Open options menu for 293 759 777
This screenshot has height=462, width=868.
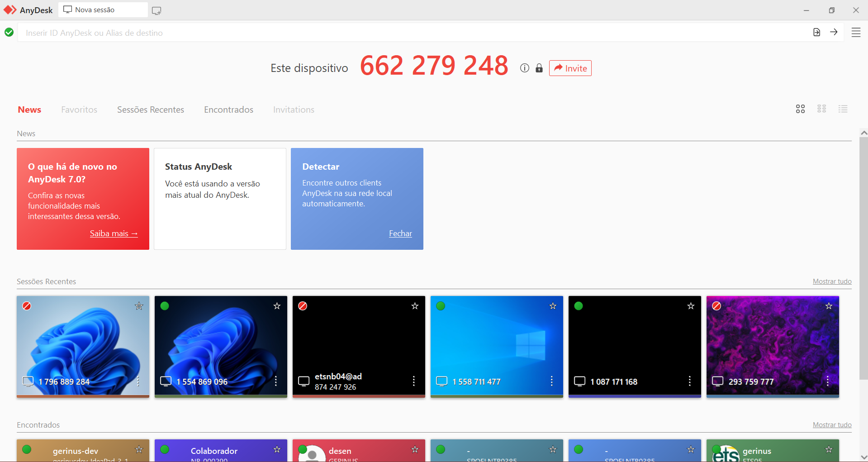click(x=828, y=381)
